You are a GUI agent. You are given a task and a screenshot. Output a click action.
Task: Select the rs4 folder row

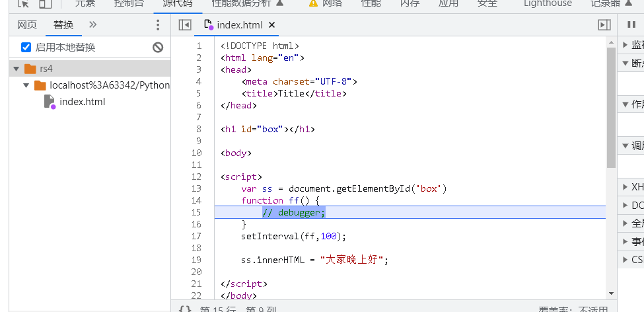pyautogui.click(x=90, y=68)
